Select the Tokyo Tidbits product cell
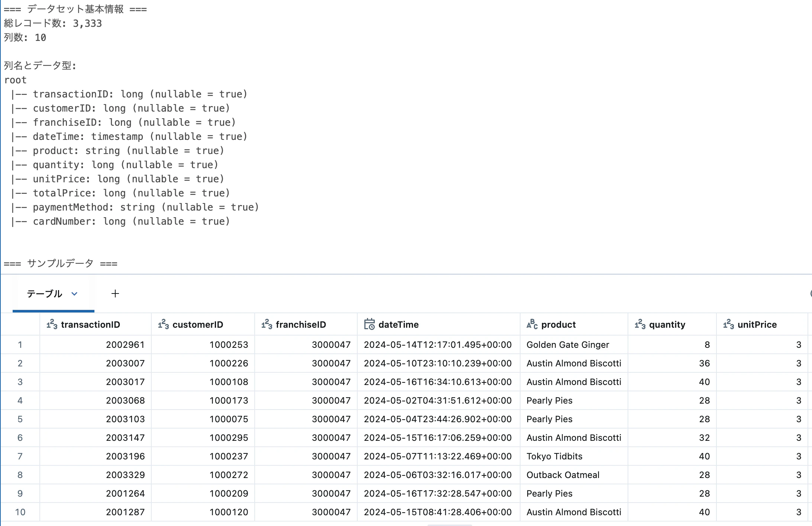Viewport: 812px width, 526px height. [574, 456]
